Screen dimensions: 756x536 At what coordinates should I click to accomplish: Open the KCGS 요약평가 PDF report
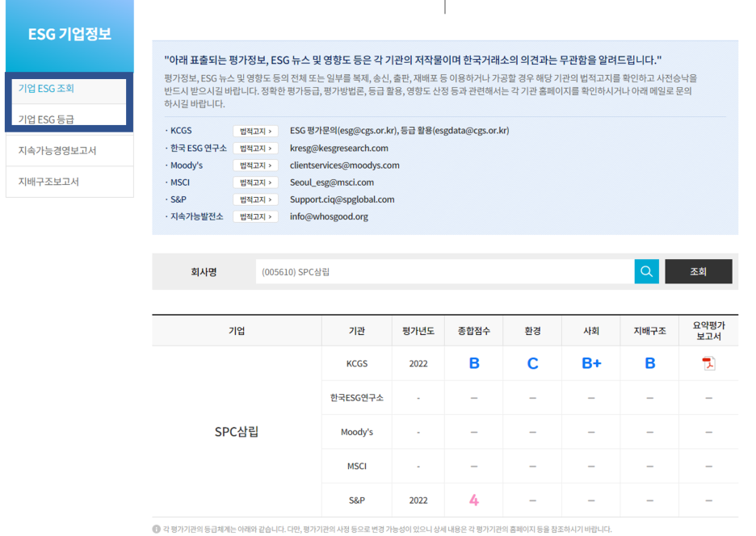click(x=708, y=362)
